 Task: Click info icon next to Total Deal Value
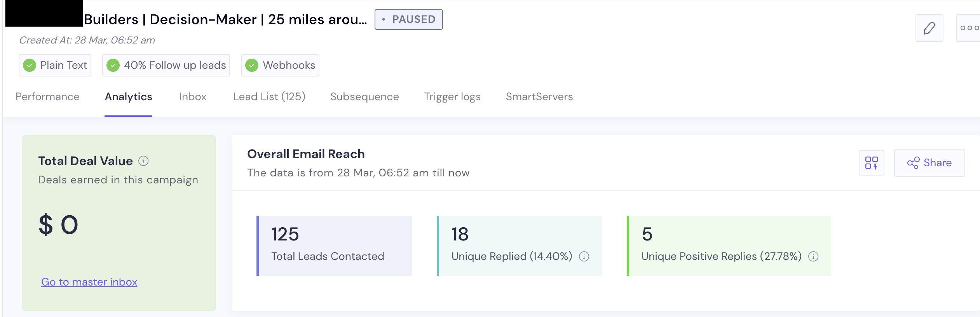pyautogui.click(x=143, y=161)
